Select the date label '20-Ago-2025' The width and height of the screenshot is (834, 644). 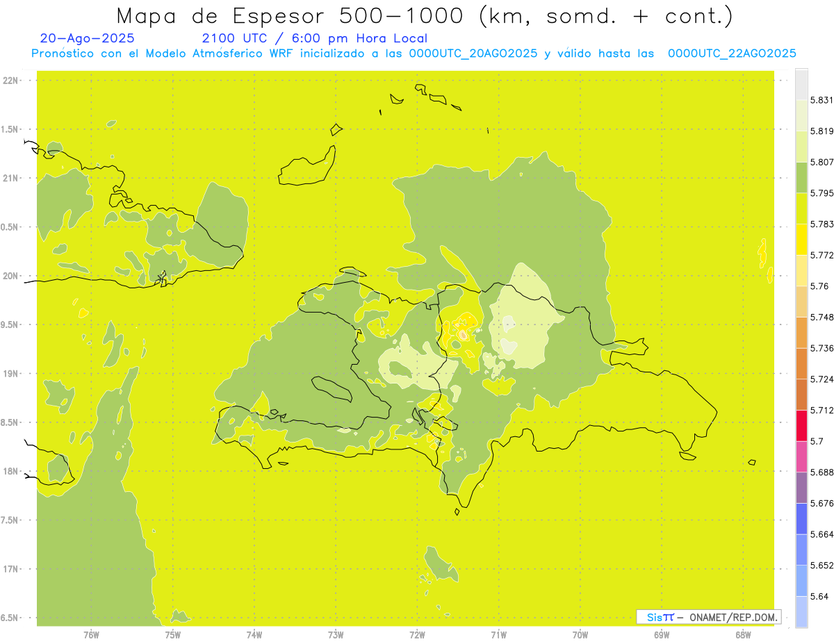[88, 38]
